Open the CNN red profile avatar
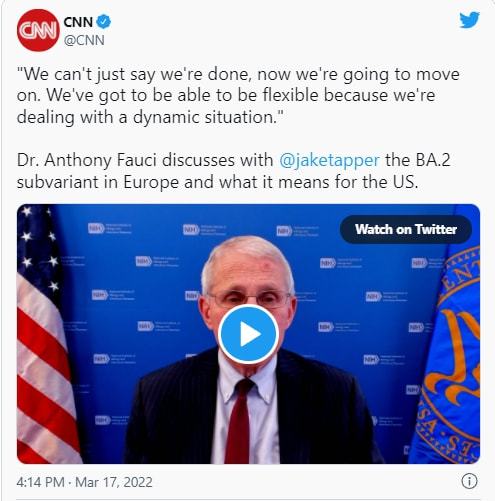495x501 pixels. point(38,30)
